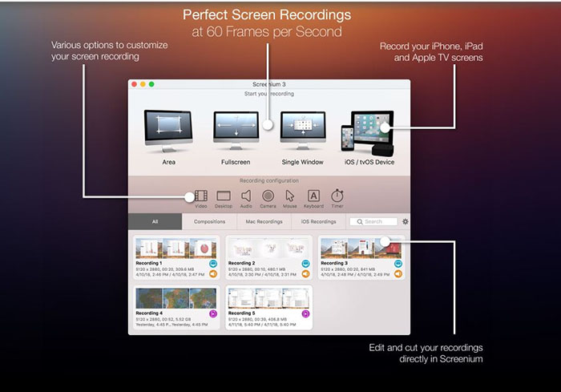Screen dimensions: 561x392
Task: Click Recording 1 blue screen badge
Action: [x=213, y=264]
